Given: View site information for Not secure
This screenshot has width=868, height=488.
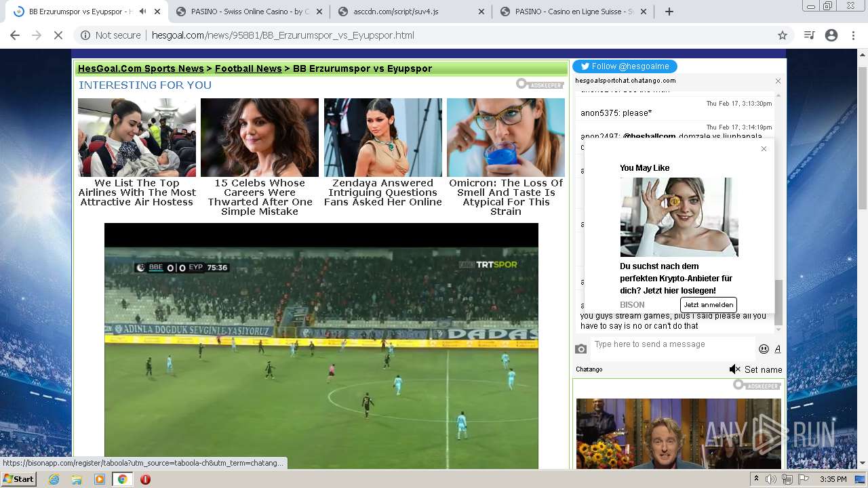Looking at the screenshot, I should coord(111,35).
